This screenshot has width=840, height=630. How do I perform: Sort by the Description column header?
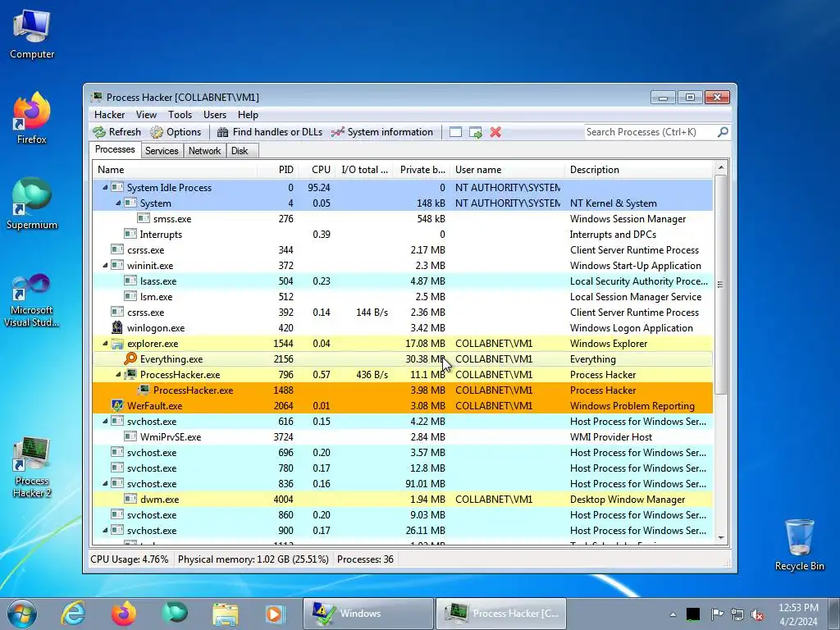[x=639, y=169]
